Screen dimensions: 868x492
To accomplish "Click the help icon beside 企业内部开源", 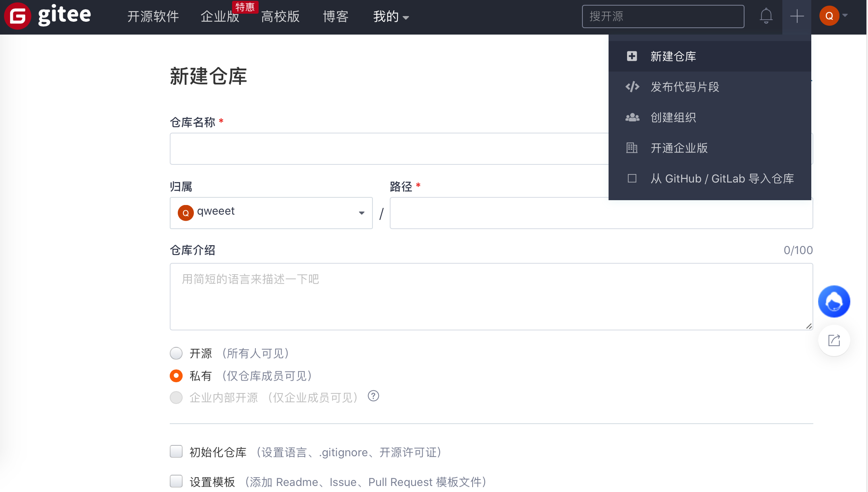I will pyautogui.click(x=373, y=396).
